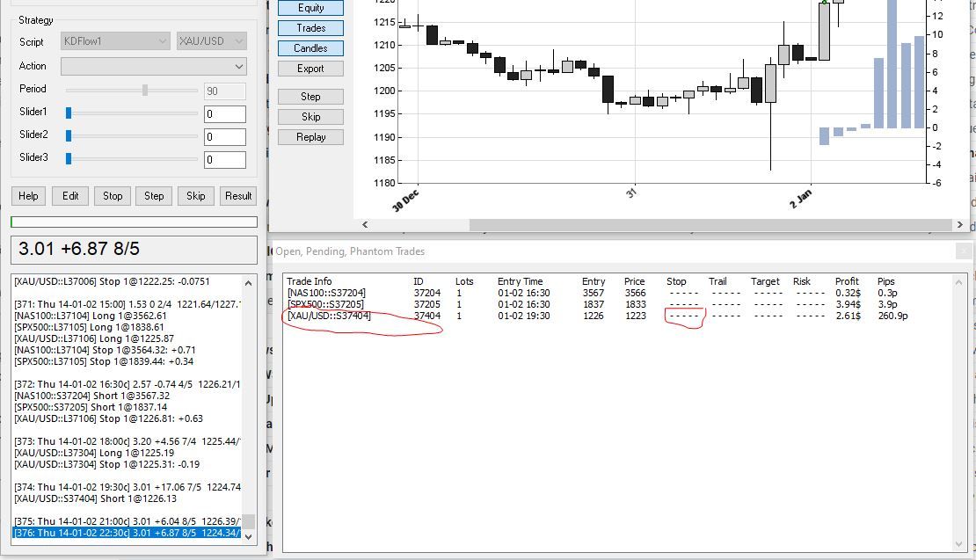976x560 pixels.
Task: Toggle the Trades display button
Action: pyautogui.click(x=310, y=28)
